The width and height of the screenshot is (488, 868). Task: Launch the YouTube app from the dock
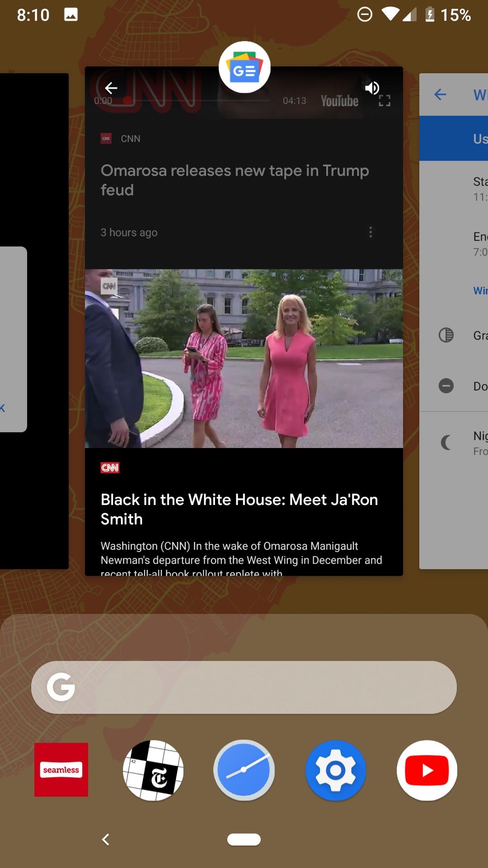(427, 770)
